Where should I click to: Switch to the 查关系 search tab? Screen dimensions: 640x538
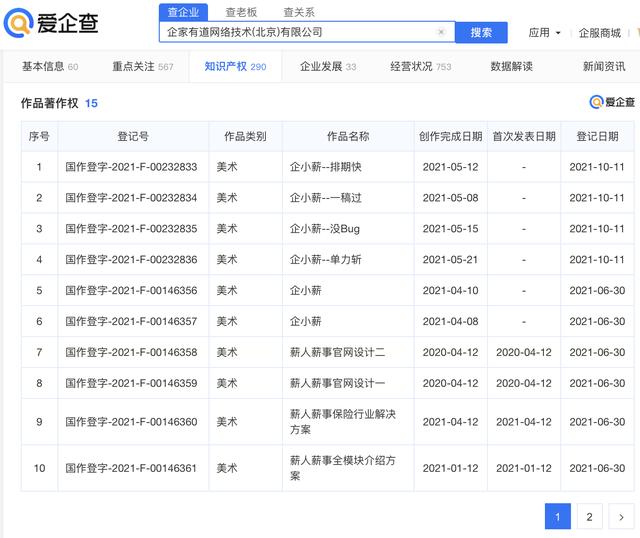coord(299,12)
